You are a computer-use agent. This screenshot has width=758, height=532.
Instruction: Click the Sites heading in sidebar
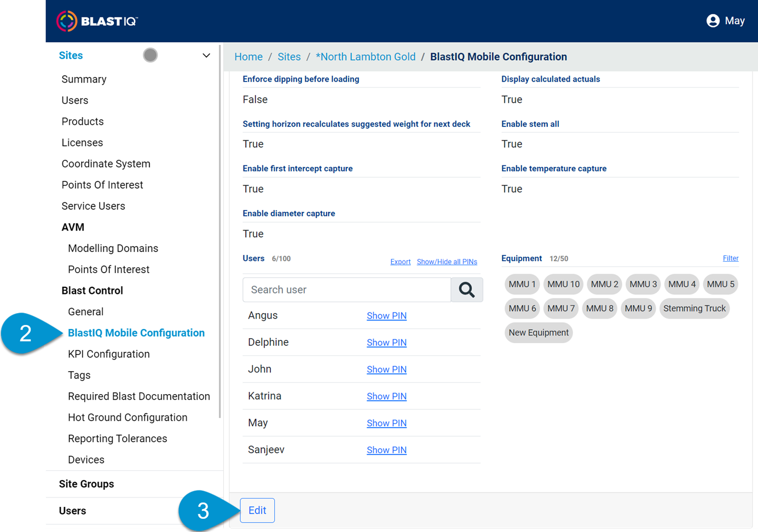coord(71,55)
